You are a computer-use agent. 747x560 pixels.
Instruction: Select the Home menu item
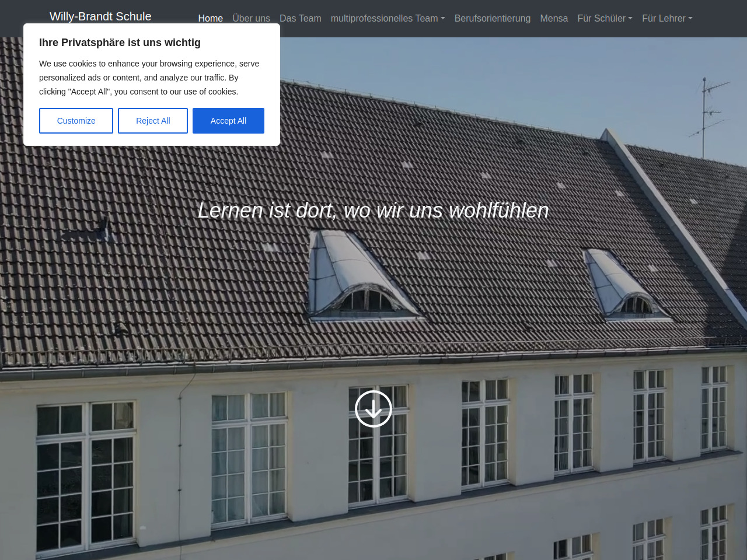pyautogui.click(x=210, y=19)
